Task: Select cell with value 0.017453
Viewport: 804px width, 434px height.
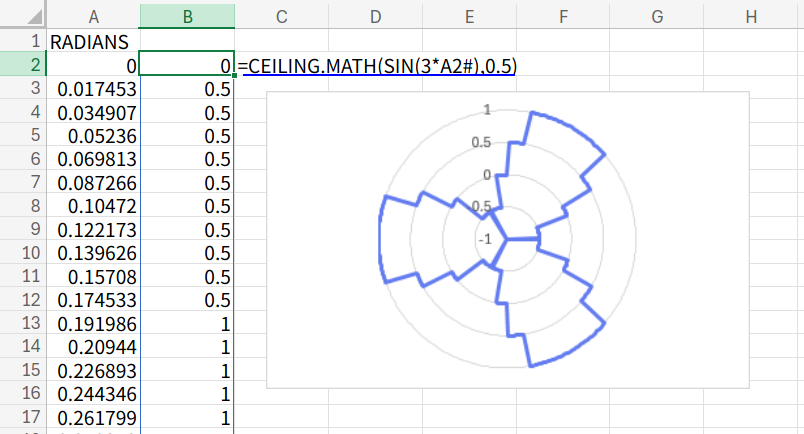Action: (x=94, y=89)
